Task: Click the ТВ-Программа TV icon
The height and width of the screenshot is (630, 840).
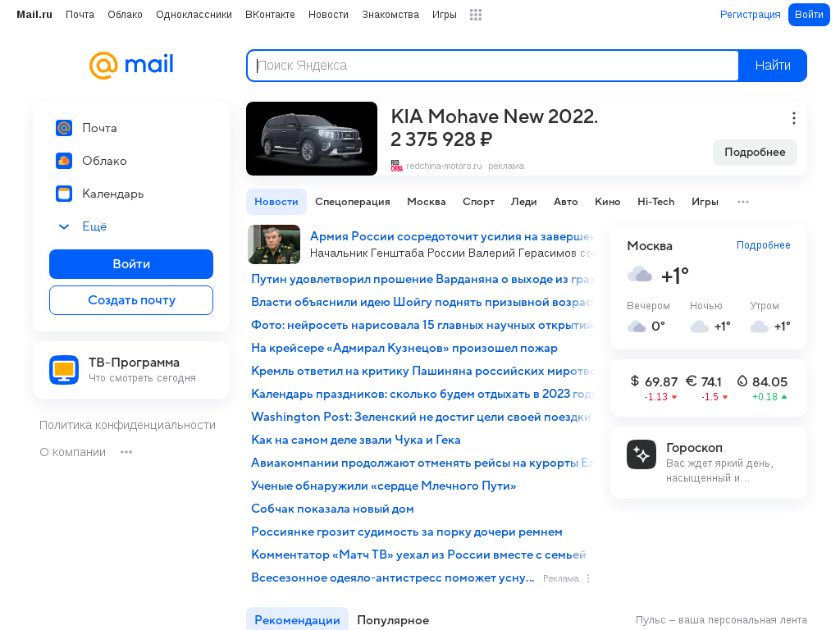Action: point(64,370)
